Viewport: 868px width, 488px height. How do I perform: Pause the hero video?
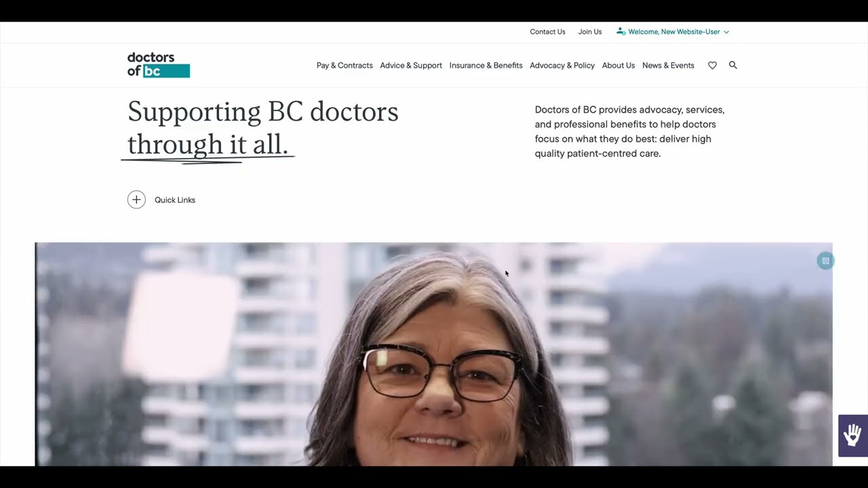click(825, 261)
